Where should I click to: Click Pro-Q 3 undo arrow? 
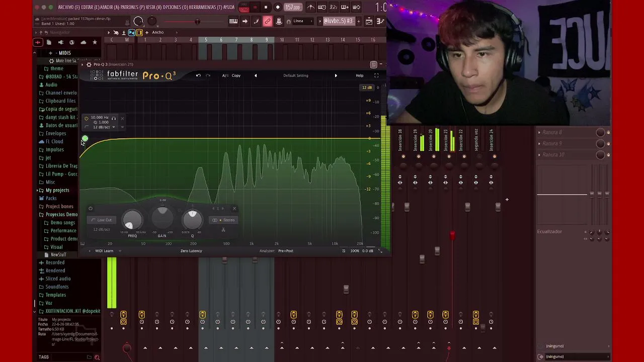(198, 75)
